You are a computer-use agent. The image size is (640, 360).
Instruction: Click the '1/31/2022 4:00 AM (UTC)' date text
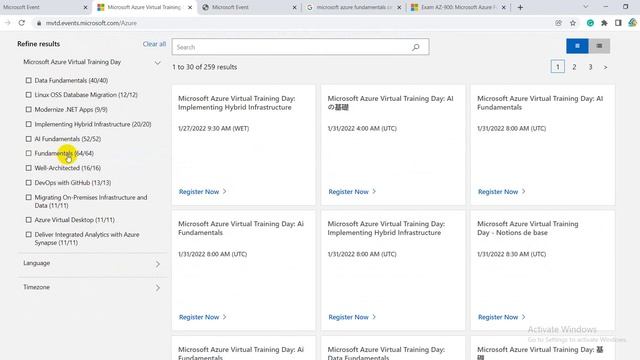tap(362, 129)
